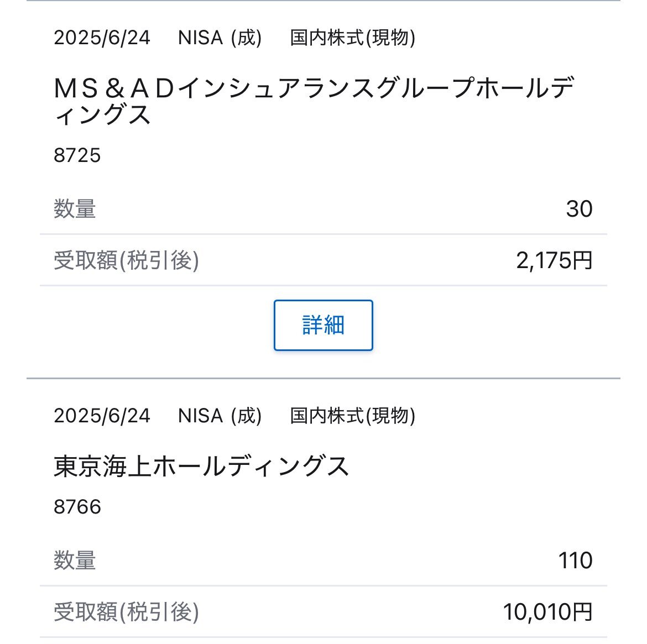Click stock code 8725

77,155
